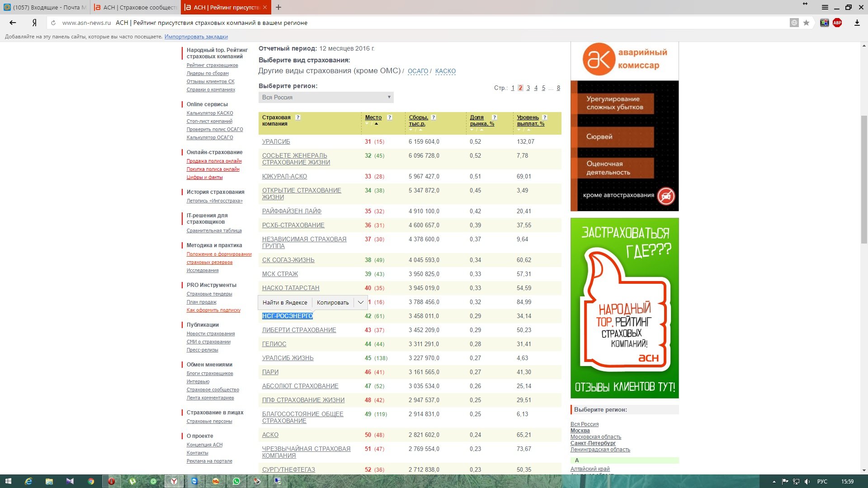Expand the chevron next to Копировать
Image resolution: width=868 pixels, height=488 pixels.
tap(360, 303)
